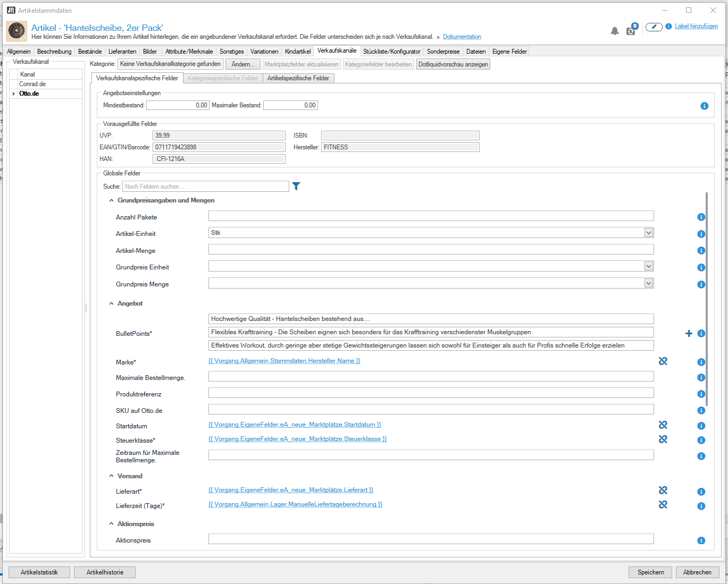
Task: Collapse the Angebot section
Action: click(111, 303)
